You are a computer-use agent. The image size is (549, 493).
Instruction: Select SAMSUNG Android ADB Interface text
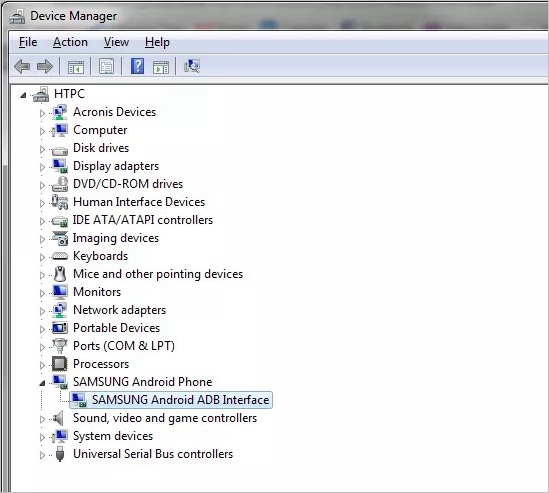(x=181, y=400)
